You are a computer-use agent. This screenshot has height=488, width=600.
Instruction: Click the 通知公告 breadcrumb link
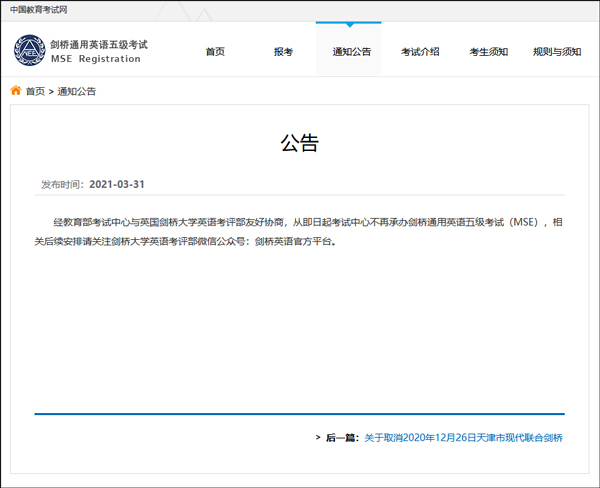point(77,91)
